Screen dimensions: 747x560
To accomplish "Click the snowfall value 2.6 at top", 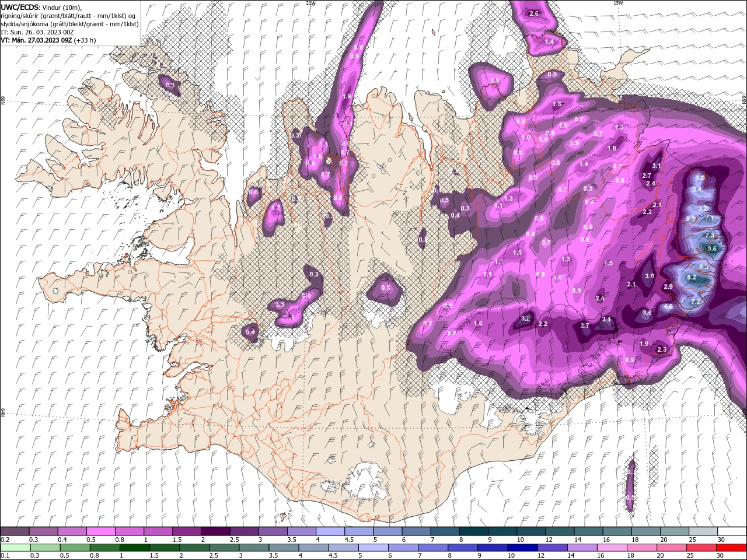I will 533,13.
